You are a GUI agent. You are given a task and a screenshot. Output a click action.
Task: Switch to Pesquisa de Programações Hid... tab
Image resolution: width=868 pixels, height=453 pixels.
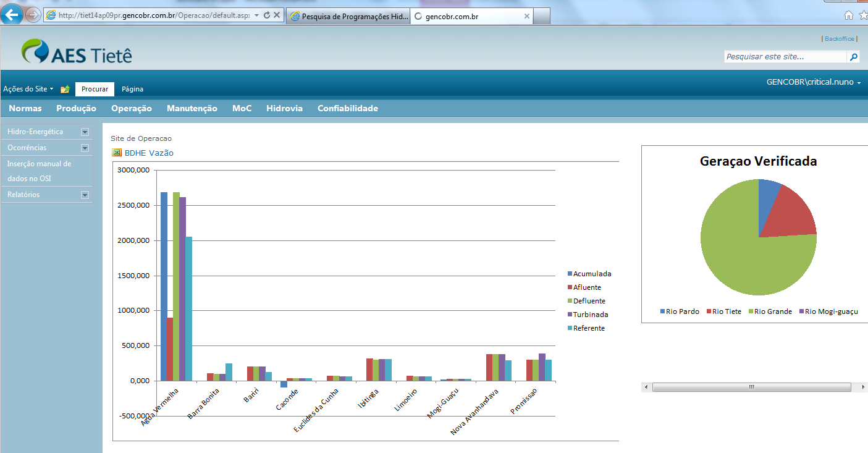pyautogui.click(x=348, y=17)
